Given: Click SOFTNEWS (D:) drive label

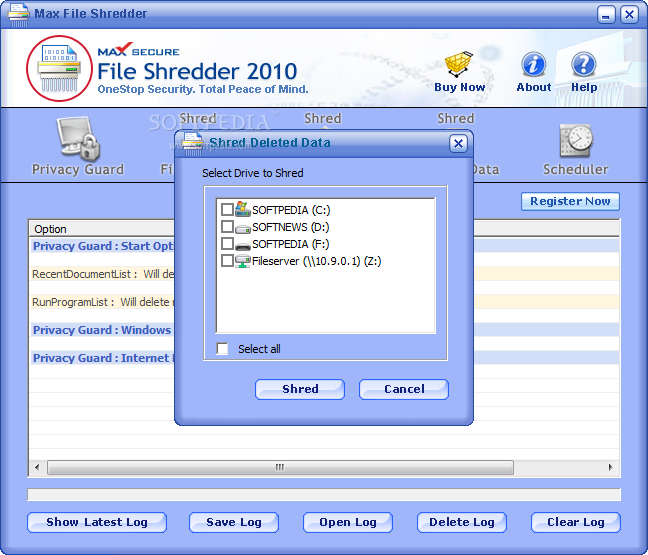Looking at the screenshot, I should click(x=291, y=227).
